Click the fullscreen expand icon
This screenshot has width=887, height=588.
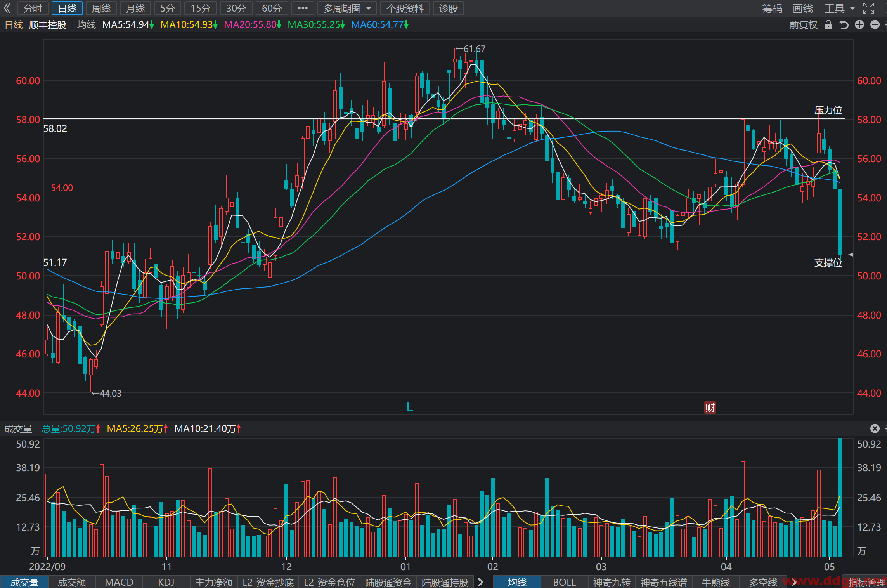(x=869, y=8)
